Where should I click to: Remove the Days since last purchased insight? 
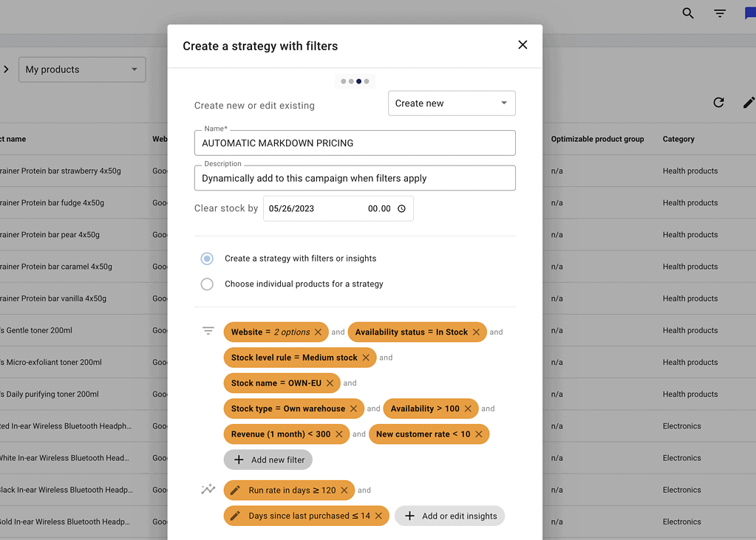coord(378,516)
